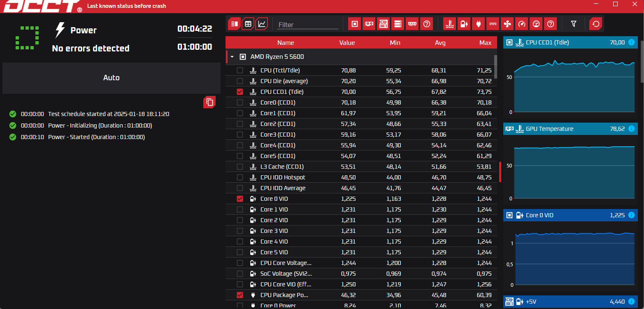Switch monitoring to graph view
Viewport: 644px width, 309px height.
click(262, 24)
